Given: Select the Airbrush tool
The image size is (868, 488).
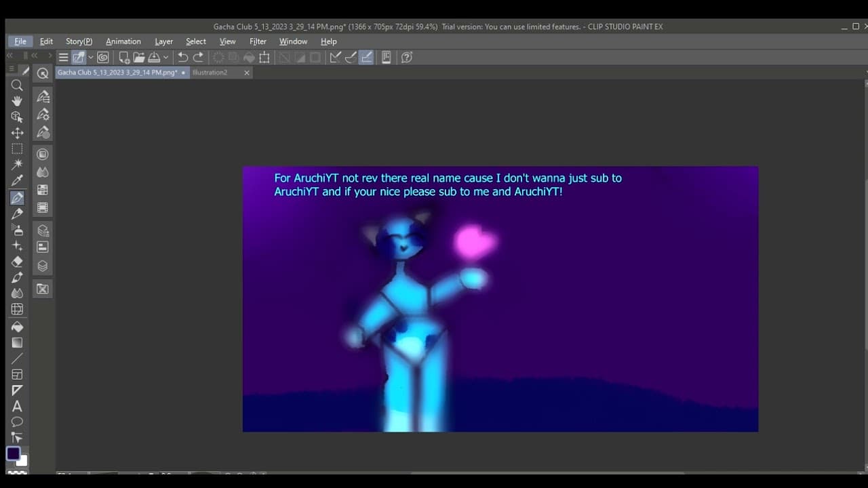Looking at the screenshot, I should click(x=17, y=230).
